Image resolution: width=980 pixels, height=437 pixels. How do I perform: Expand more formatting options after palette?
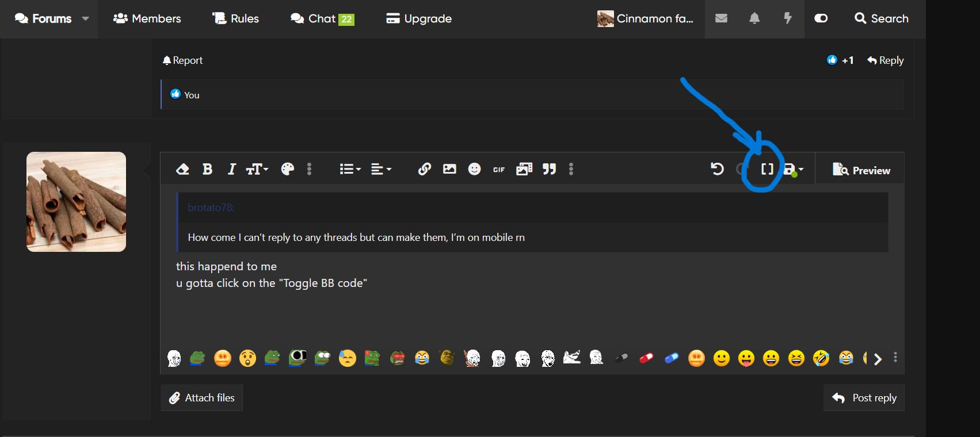click(309, 169)
